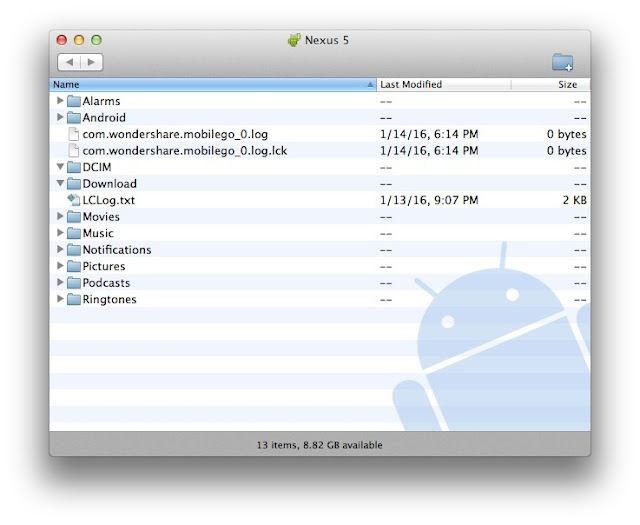Close the Nexus 5 window

click(x=62, y=40)
